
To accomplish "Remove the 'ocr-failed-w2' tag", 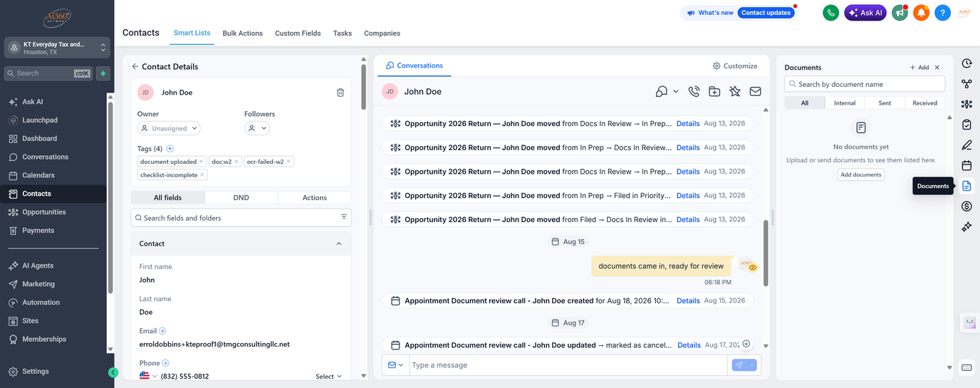I will click(288, 162).
